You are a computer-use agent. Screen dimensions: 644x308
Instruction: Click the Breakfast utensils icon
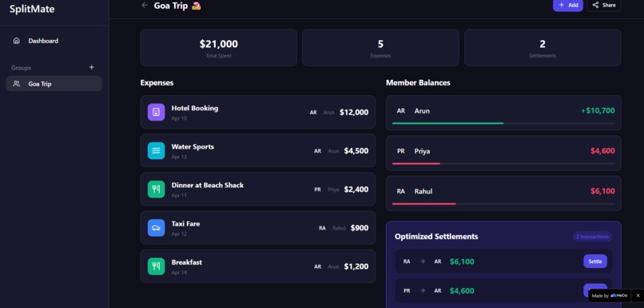tap(156, 266)
